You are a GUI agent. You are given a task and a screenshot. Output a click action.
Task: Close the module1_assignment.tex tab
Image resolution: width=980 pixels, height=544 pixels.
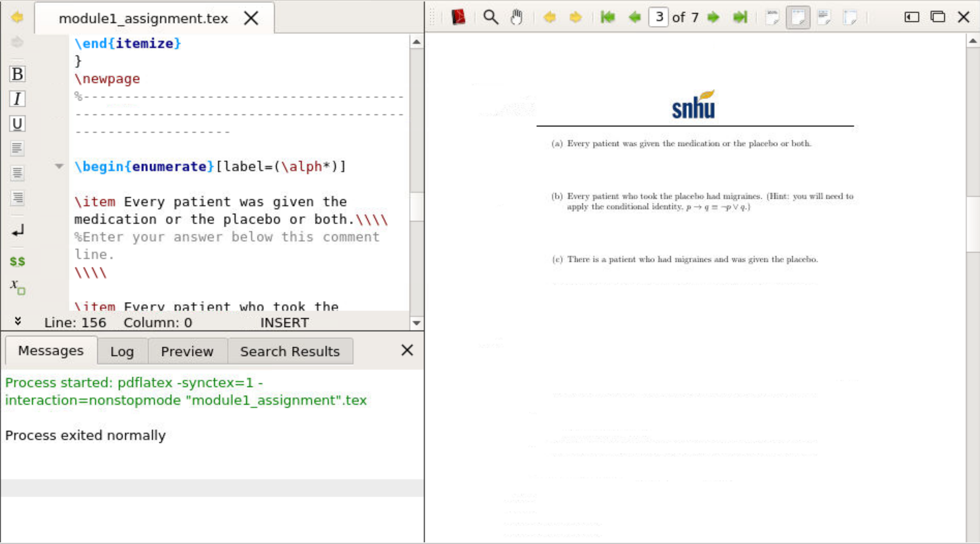(251, 18)
